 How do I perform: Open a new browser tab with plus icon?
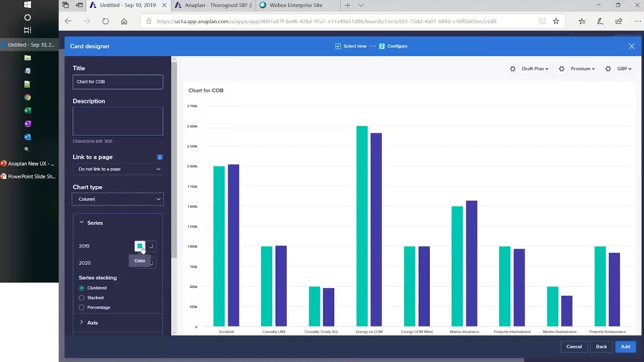[347, 5]
